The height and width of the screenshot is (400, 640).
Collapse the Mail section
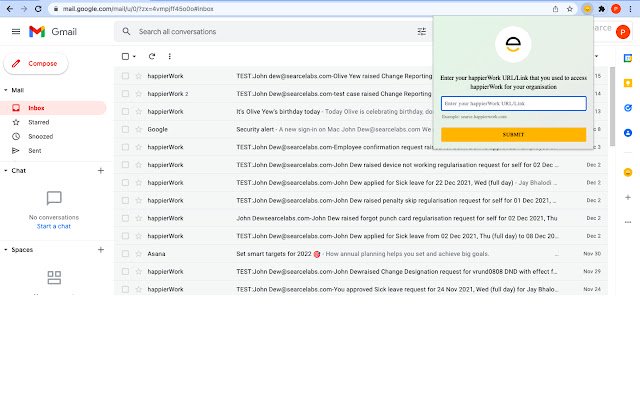click(6, 90)
